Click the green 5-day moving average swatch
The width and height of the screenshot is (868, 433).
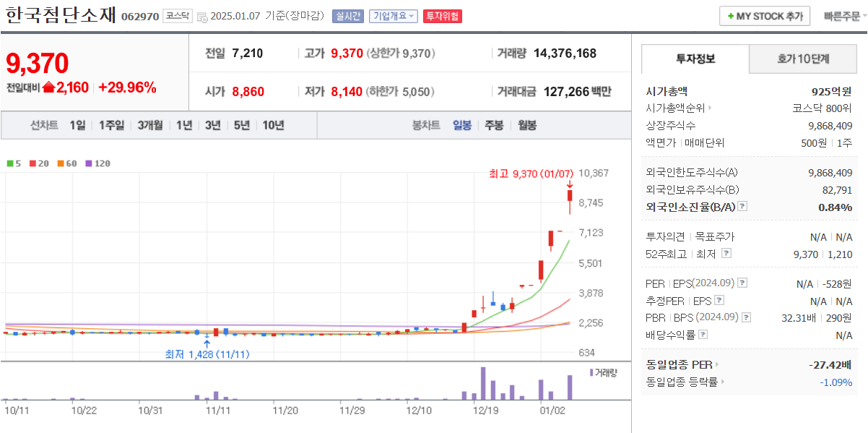tap(9, 163)
